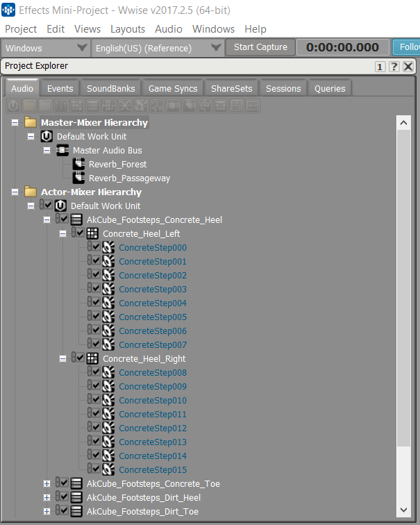Click the Music Playlist Container toolbar icon
The image size is (420, 525).
[x=221, y=106]
